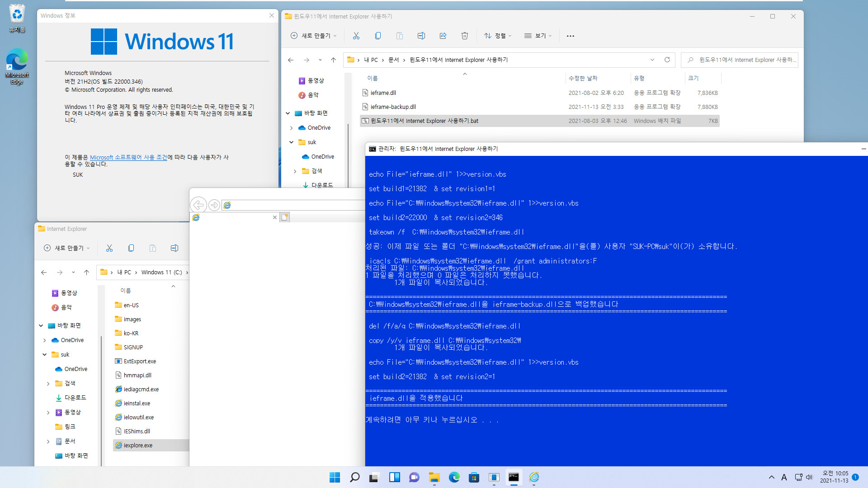
Task: Click Windows 11 (C:) breadcrumb in lower Explorer
Action: [x=161, y=272]
